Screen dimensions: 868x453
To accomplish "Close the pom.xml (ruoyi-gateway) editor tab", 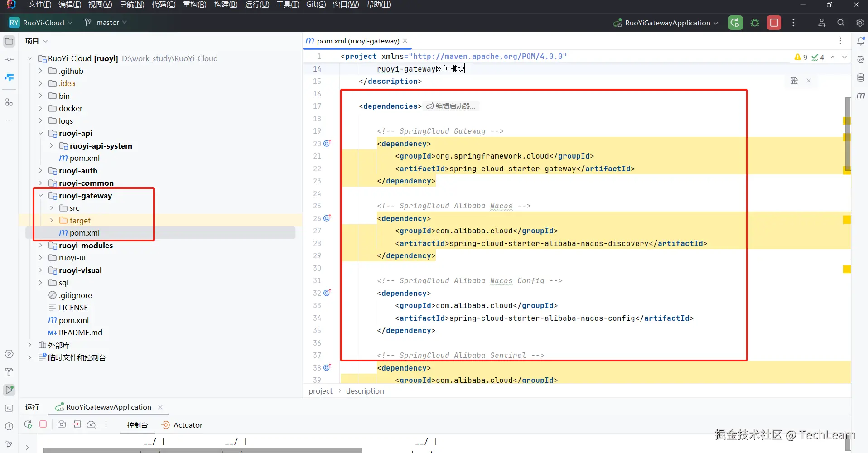I will [405, 41].
